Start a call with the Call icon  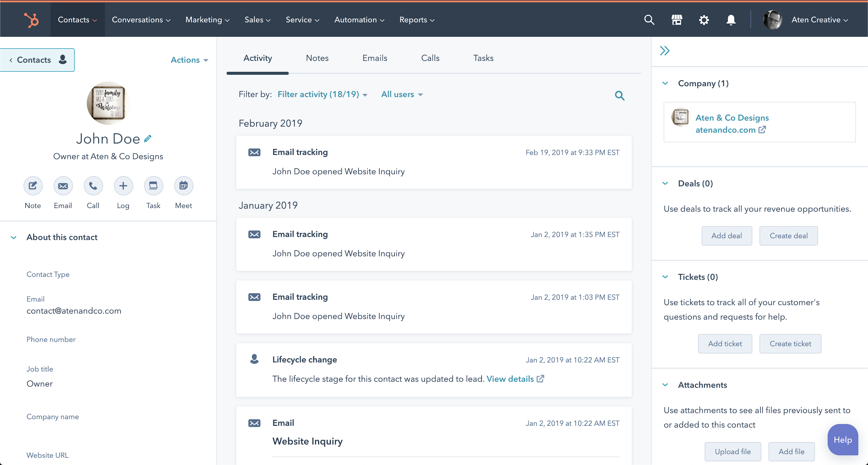point(93,185)
